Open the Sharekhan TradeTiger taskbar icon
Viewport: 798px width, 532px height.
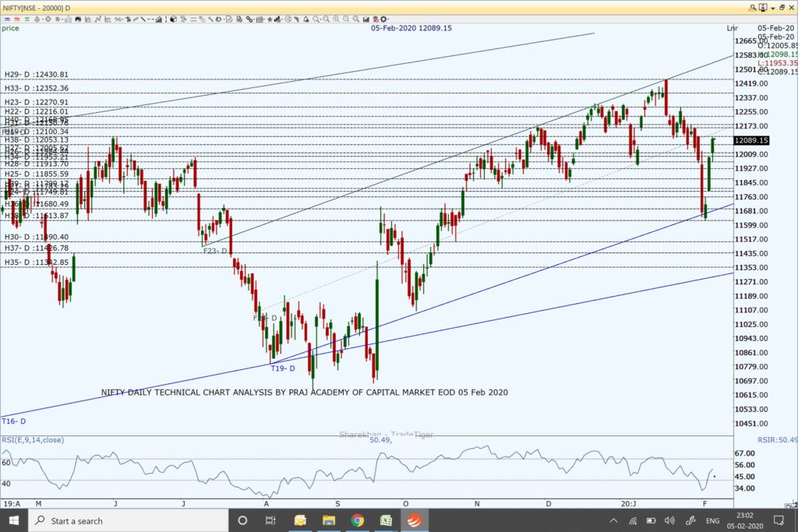(x=414, y=520)
